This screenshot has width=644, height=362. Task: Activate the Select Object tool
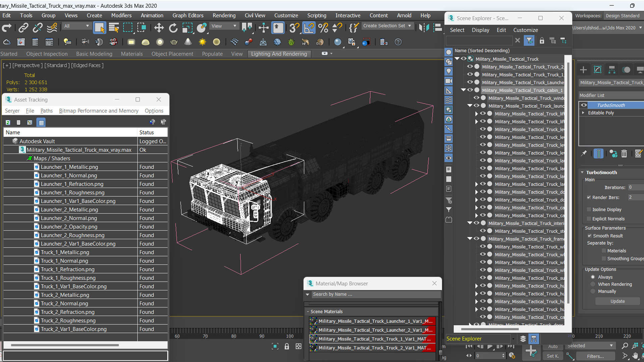click(100, 28)
